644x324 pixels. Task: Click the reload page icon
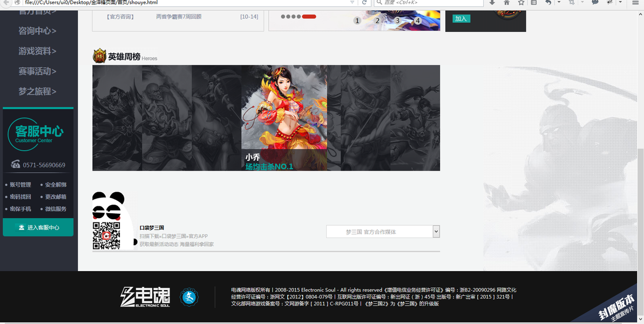364,2
